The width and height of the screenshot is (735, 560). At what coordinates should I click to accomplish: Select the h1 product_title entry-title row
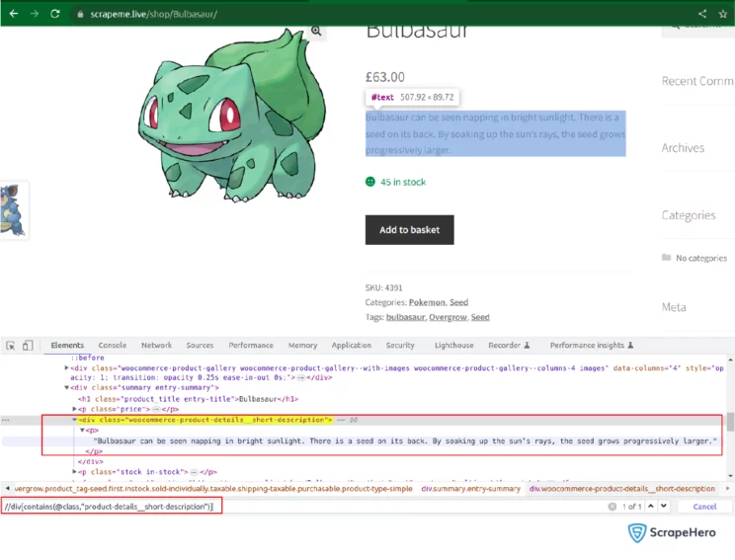tap(188, 399)
